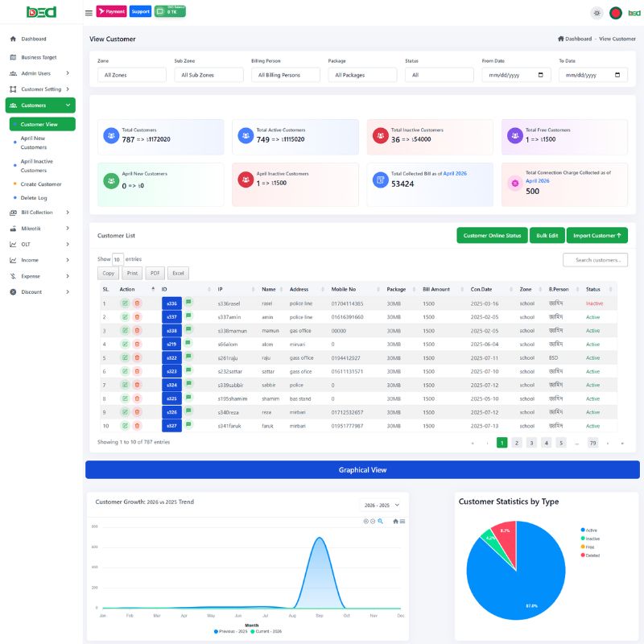Toggle the Deleted series in the pie legend
The height and width of the screenshot is (644, 644).
click(x=591, y=555)
